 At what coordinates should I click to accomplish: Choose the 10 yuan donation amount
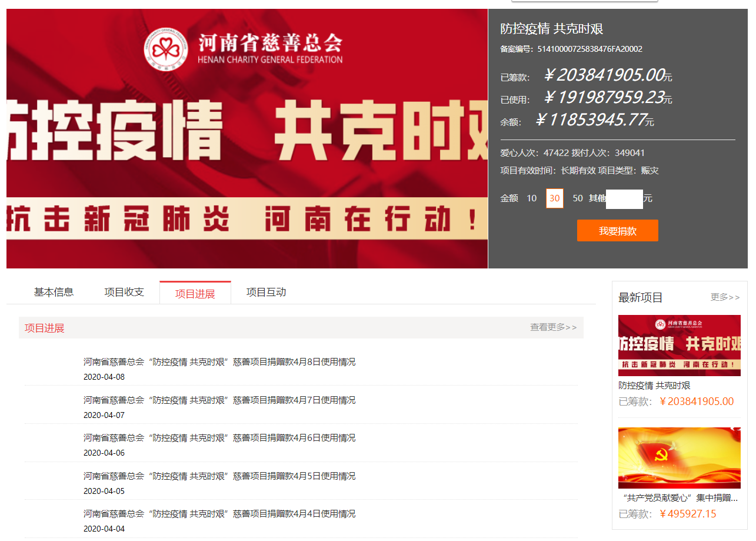(x=532, y=198)
